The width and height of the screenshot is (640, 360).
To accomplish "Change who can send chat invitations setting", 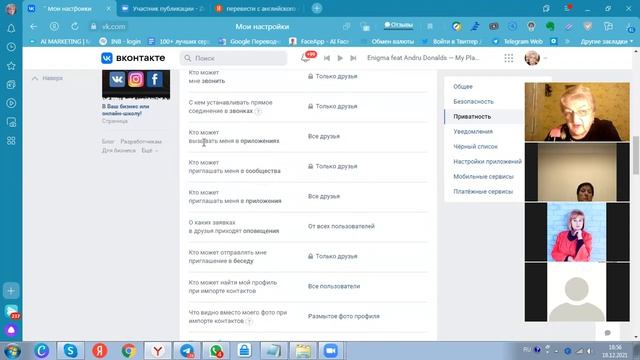I will pyautogui.click(x=333, y=256).
